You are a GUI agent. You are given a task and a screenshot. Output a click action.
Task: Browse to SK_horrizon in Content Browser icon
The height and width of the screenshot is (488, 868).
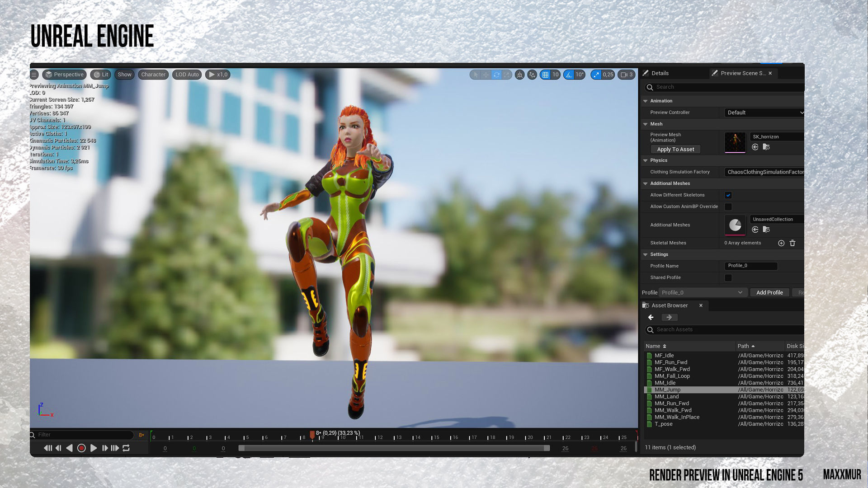click(x=766, y=147)
